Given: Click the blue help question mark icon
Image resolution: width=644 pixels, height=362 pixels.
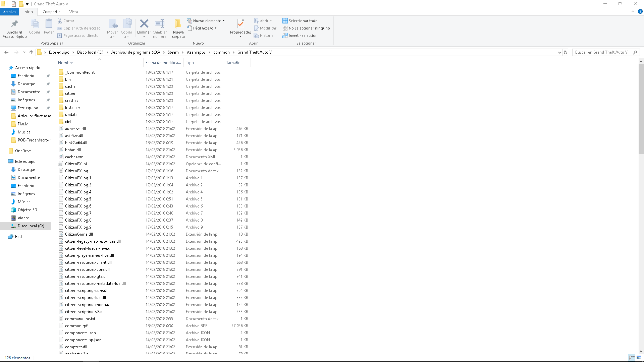Looking at the screenshot, I should [x=640, y=11].
